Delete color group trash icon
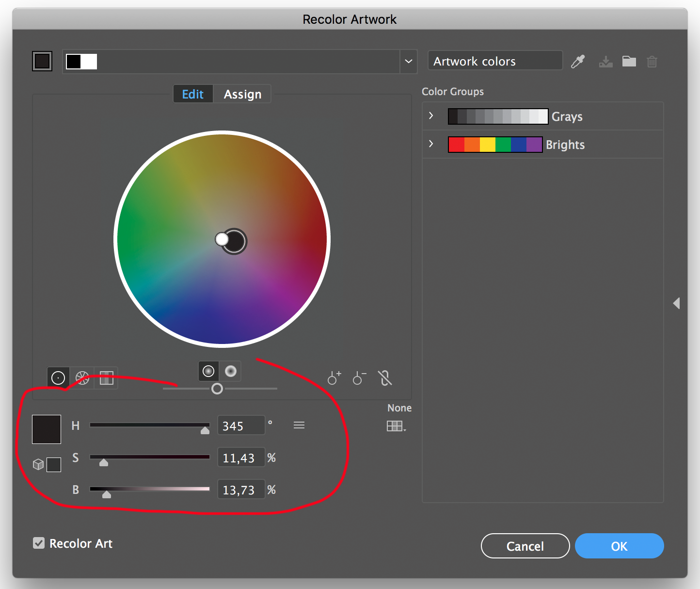 pyautogui.click(x=652, y=62)
